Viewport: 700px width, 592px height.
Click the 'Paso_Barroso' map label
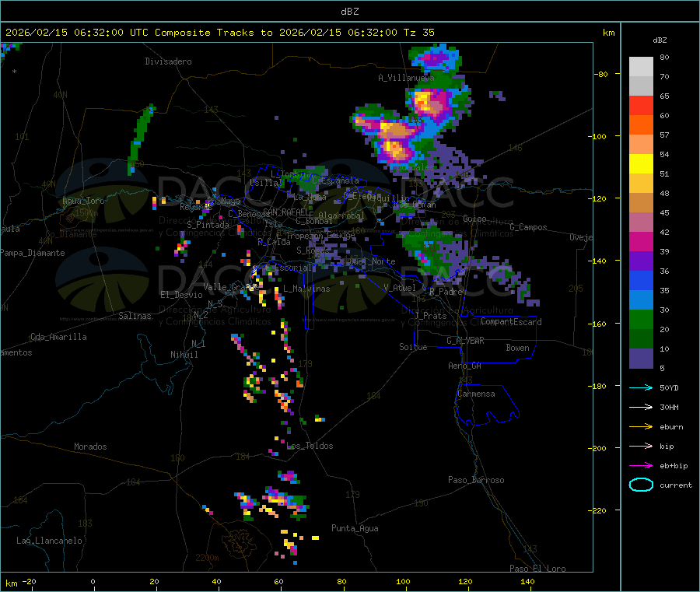[476, 480]
